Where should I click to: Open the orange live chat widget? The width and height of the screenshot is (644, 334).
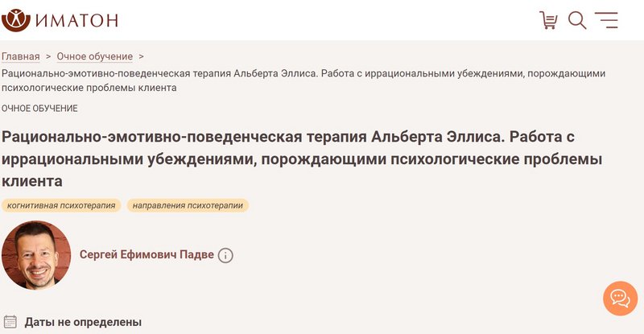click(620, 299)
